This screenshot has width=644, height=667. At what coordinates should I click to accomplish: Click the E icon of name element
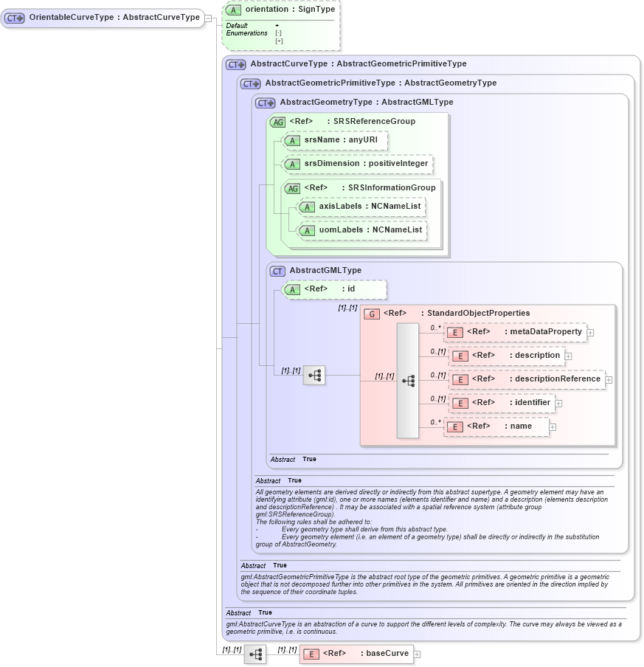(455, 427)
